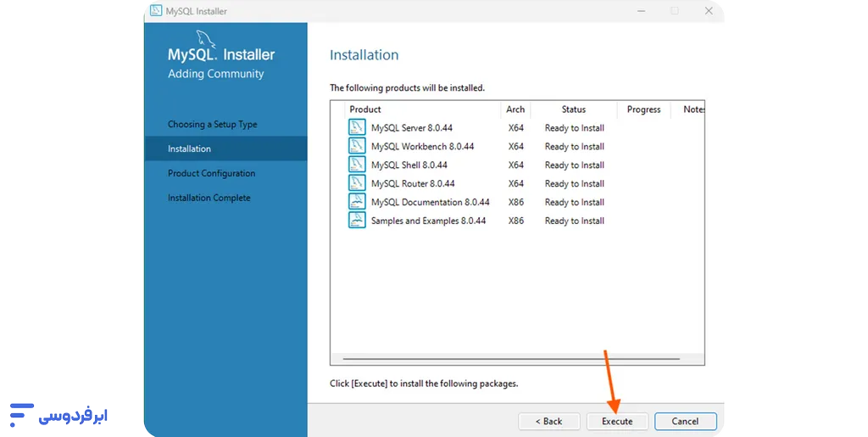Click the Samples and Examples 8.0.44 icon
The height and width of the screenshot is (437, 868).
pyautogui.click(x=356, y=221)
